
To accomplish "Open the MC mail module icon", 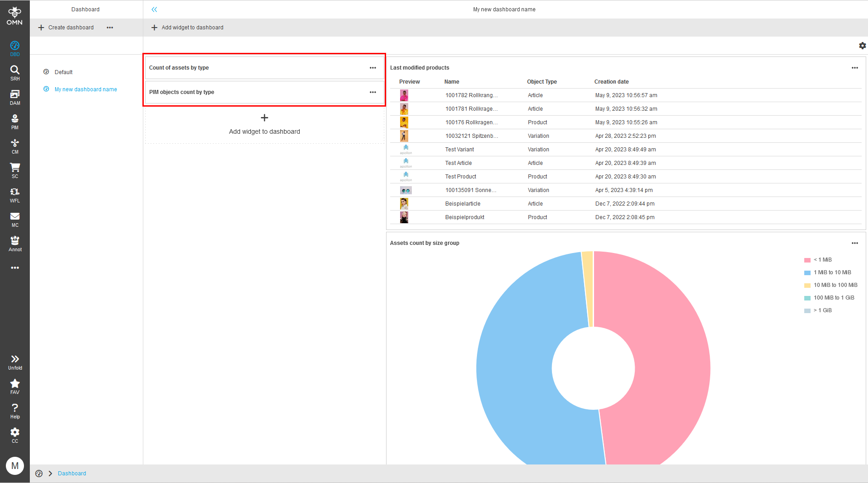I will pos(15,219).
